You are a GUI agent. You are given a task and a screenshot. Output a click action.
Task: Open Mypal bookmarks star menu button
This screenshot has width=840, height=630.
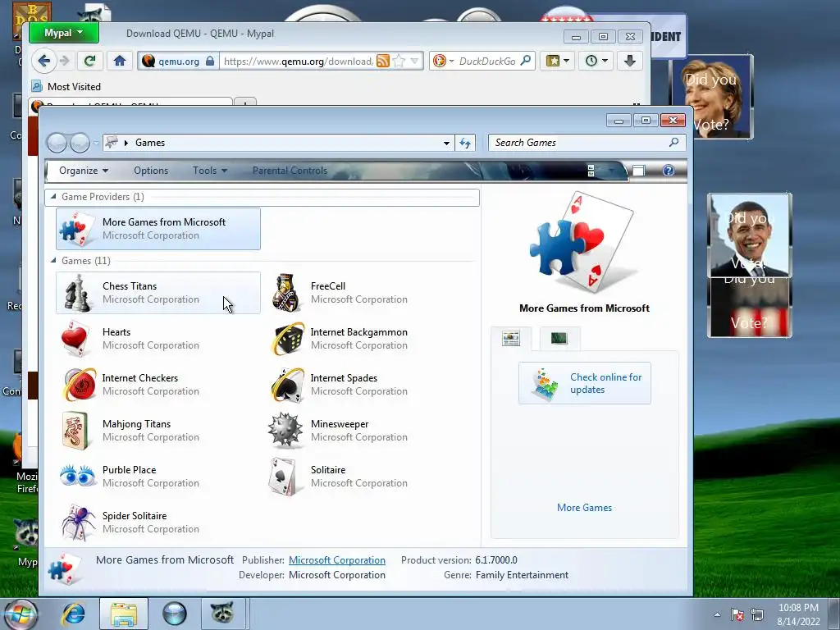click(x=557, y=61)
